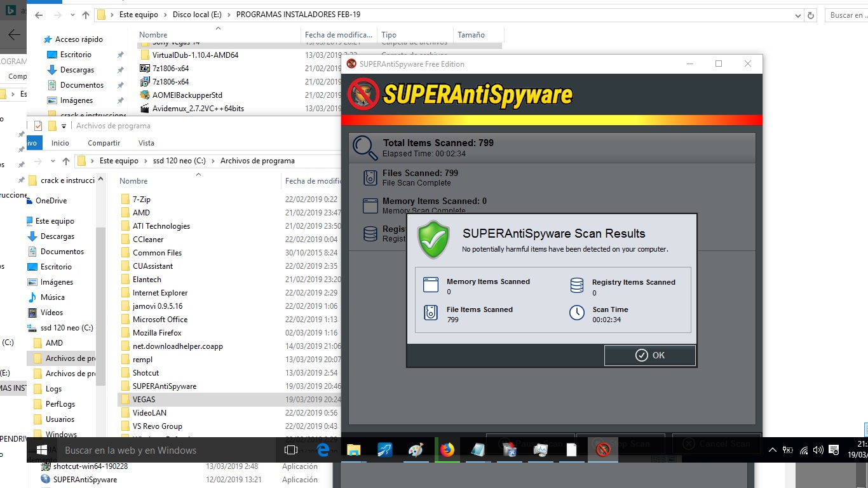The width and height of the screenshot is (868, 488).
Task: Select ssd 120 neo (C:) in navigation pane
Action: [x=67, y=328]
